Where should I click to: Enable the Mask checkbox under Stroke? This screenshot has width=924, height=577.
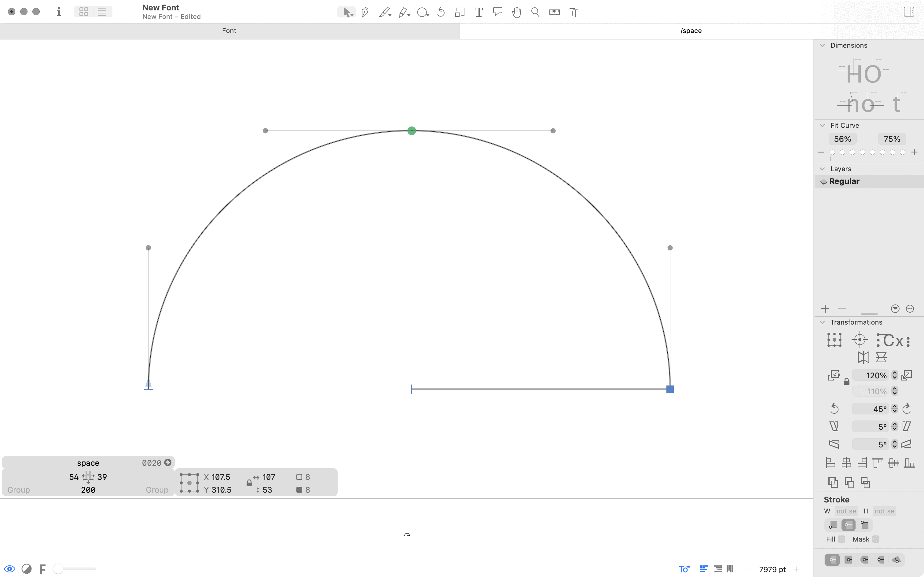tap(876, 539)
